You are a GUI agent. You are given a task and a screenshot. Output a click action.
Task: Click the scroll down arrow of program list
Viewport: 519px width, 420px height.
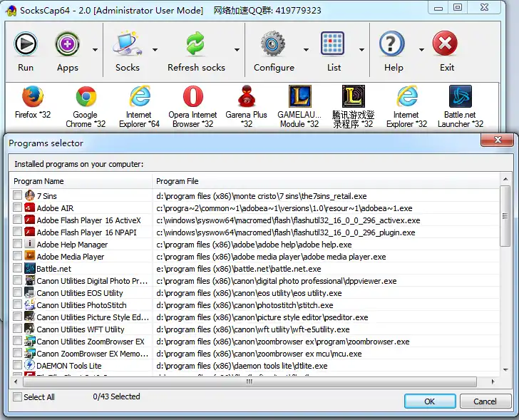505,370
